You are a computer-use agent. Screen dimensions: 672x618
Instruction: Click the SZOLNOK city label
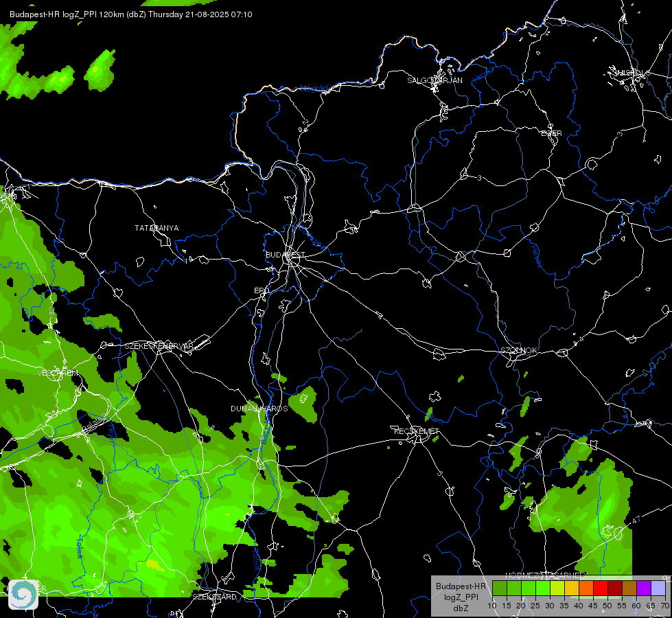pos(519,350)
